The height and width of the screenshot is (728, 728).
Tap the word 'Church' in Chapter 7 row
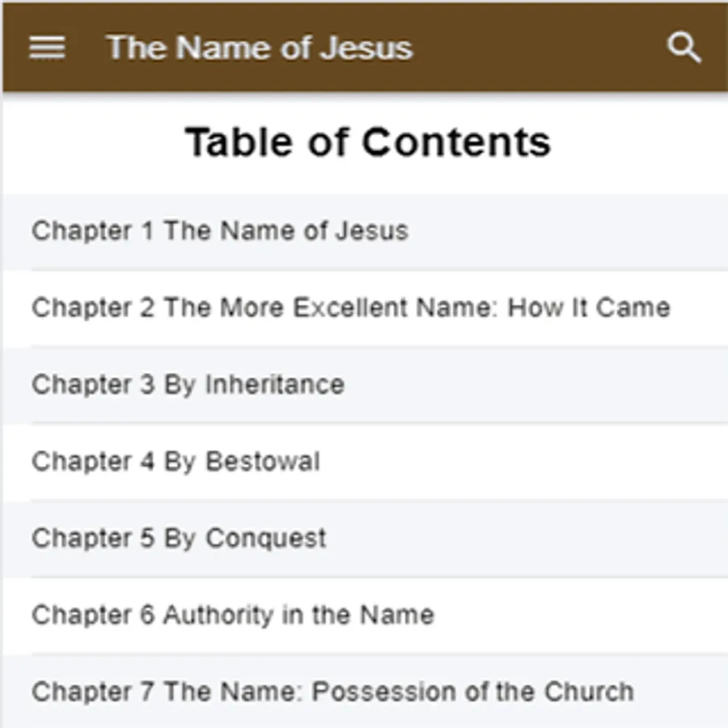tap(588, 692)
